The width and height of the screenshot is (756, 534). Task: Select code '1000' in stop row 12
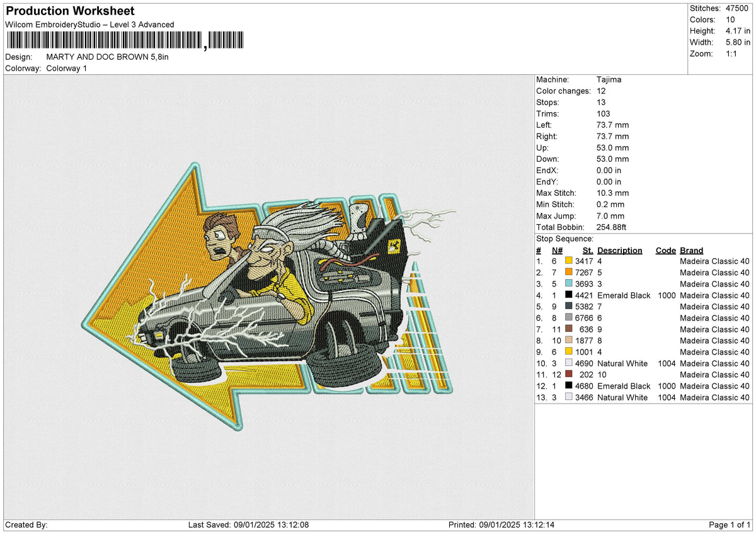point(666,385)
